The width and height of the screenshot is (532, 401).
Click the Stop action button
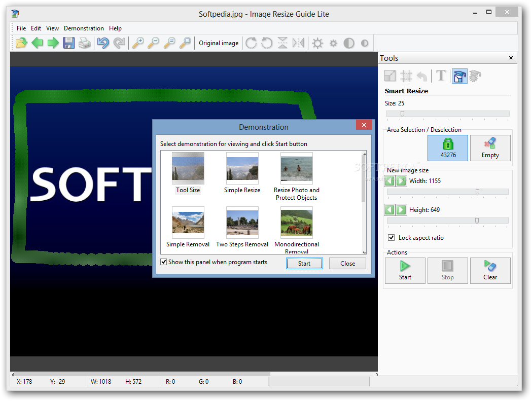tap(447, 270)
